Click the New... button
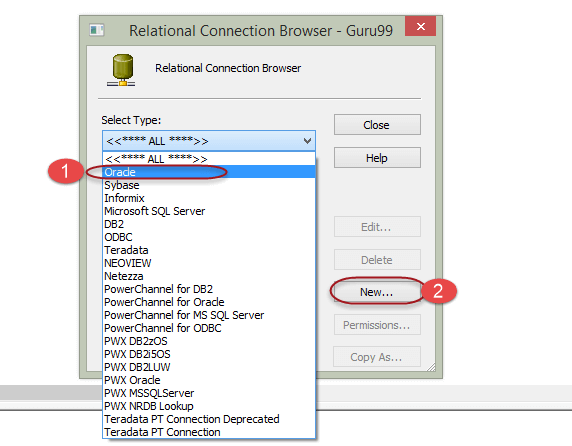572x446 pixels. tap(377, 292)
